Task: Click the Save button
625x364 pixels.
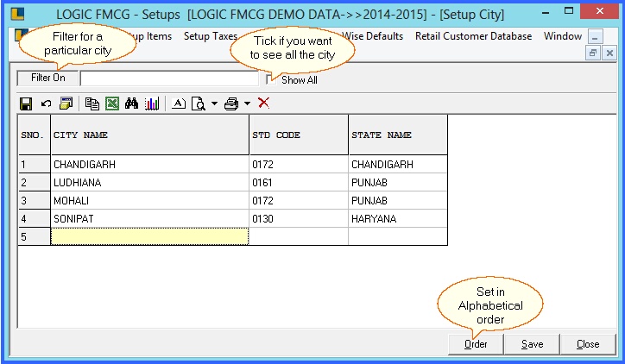Action: 532,344
